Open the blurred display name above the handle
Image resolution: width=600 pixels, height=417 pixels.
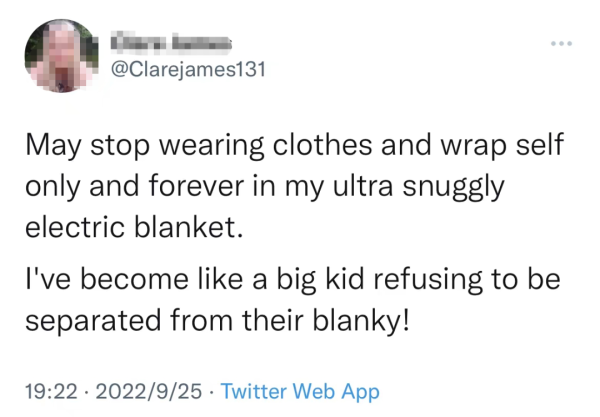[x=172, y=42]
